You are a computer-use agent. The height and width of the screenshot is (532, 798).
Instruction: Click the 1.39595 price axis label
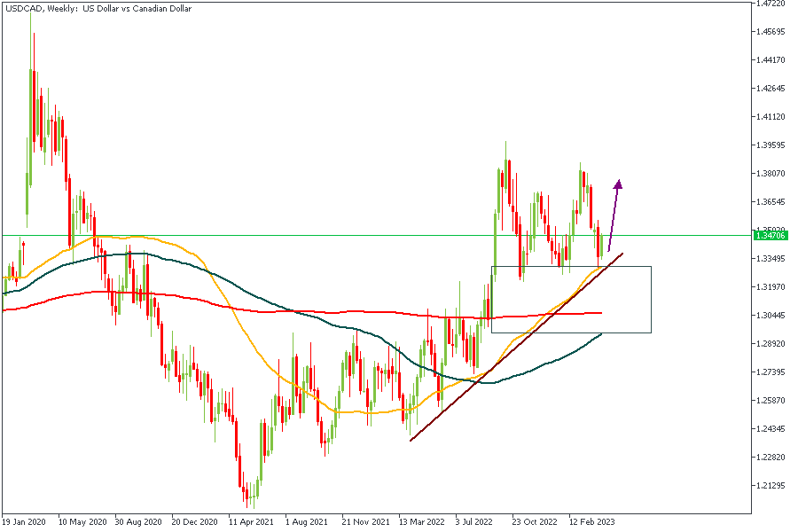click(769, 145)
